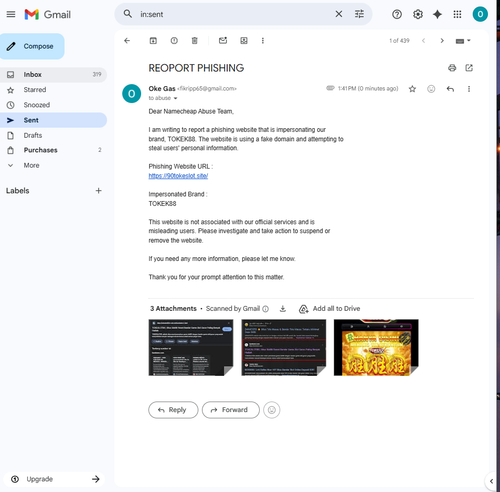Mark email as unread

(223, 41)
